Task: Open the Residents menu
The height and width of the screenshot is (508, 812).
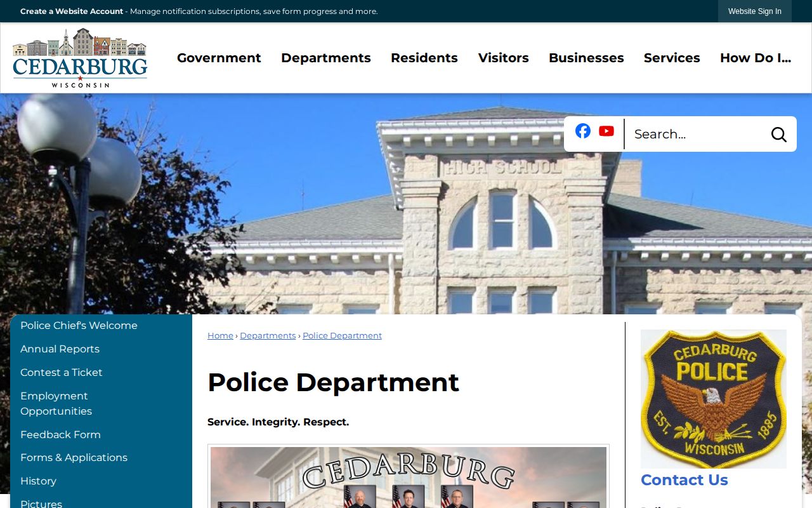Action: [x=424, y=58]
